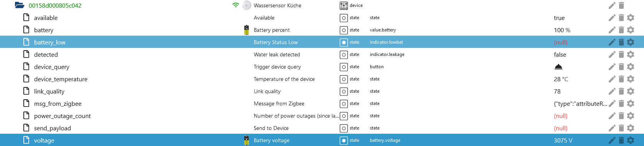Collapse the 00158d000805c042 device folder
Viewport: 644px width, 146px height.
point(19,5)
